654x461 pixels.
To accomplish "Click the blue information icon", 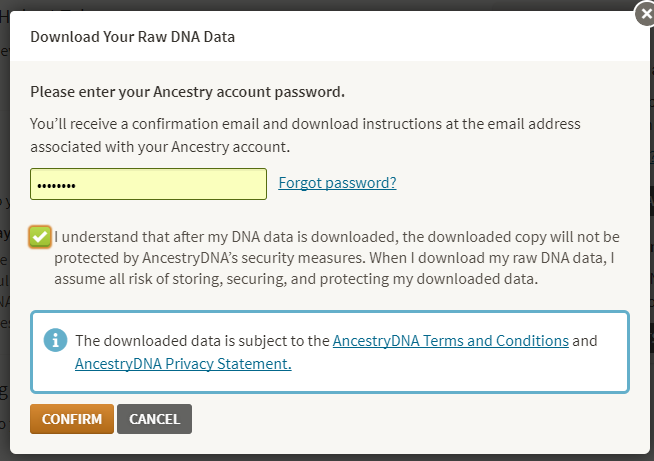I will (55, 340).
